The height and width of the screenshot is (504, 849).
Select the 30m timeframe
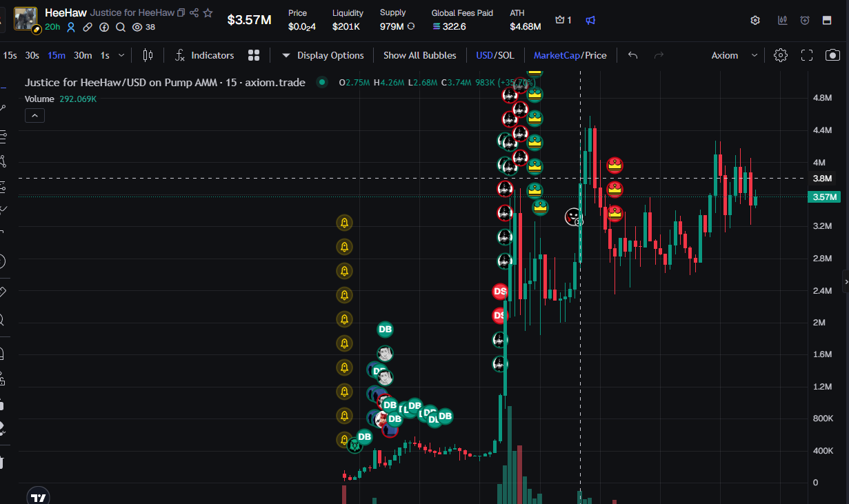tap(83, 55)
